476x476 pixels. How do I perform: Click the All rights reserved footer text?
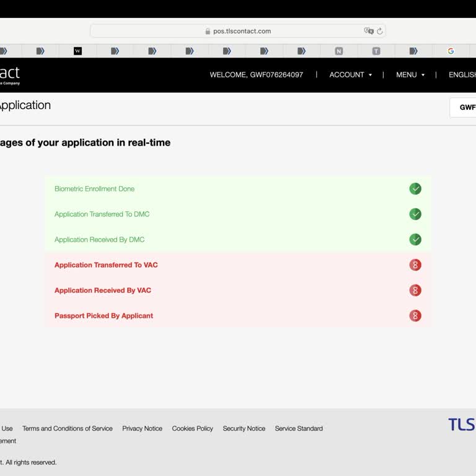click(29, 462)
